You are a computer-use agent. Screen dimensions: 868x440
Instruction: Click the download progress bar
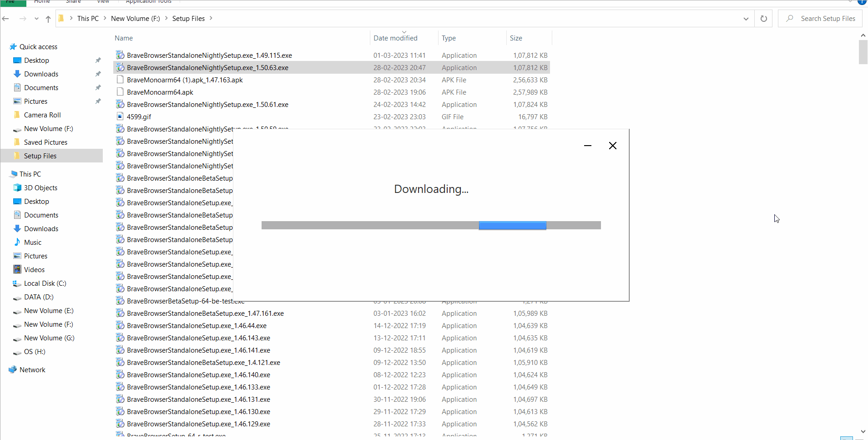click(x=431, y=225)
